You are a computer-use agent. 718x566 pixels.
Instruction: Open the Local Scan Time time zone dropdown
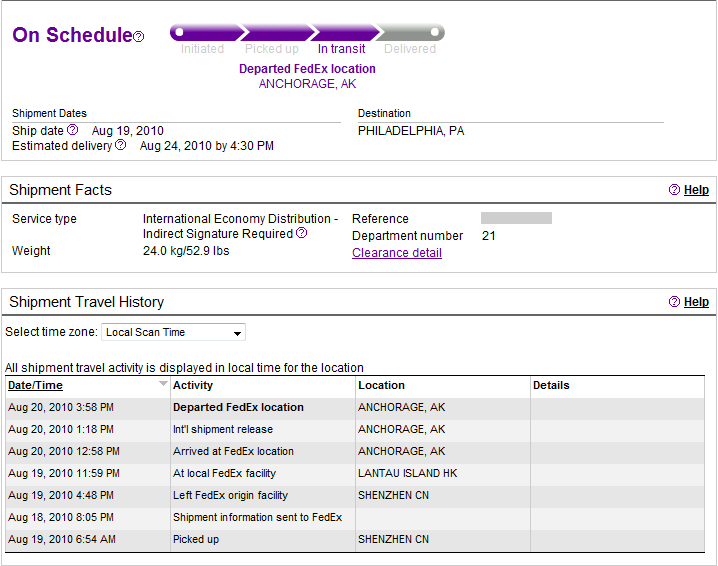click(173, 332)
